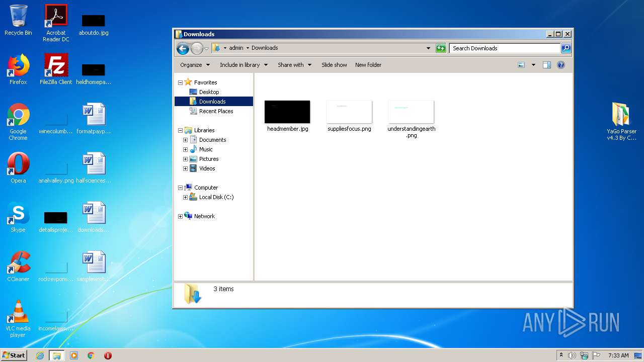Open Firefox from the desktop
This screenshot has height=362, width=644.
pos(18,69)
